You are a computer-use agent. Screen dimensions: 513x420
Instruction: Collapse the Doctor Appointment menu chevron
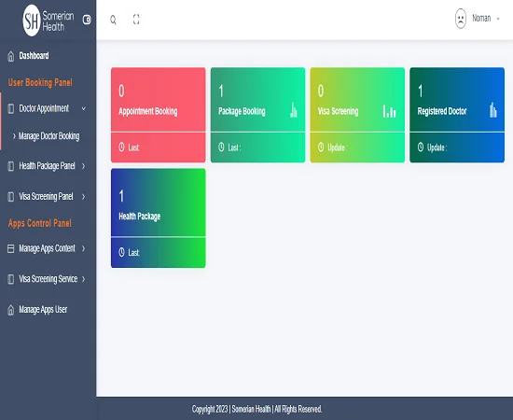pyautogui.click(x=84, y=108)
